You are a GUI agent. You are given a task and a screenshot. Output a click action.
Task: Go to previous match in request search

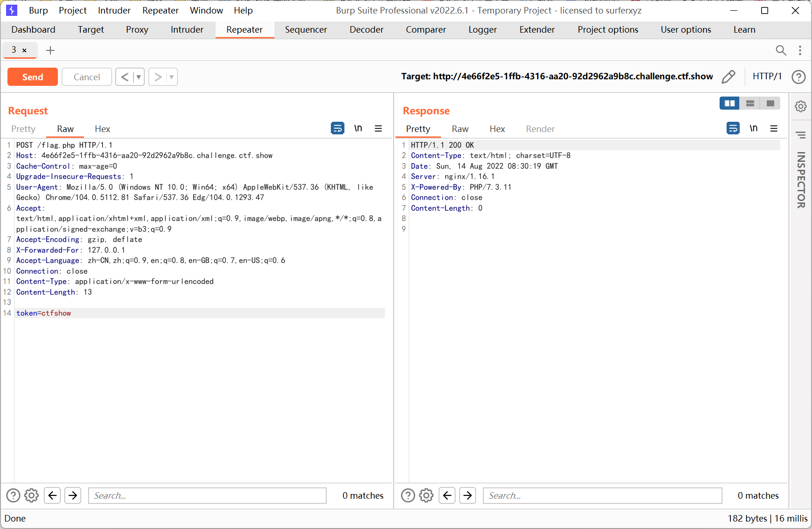click(x=53, y=495)
